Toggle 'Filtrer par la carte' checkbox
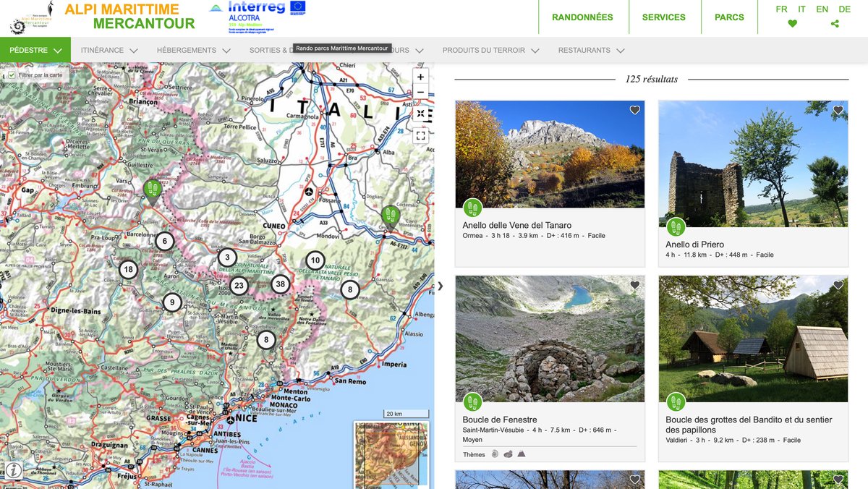Screen dimensions: 868x489 coord(11,75)
